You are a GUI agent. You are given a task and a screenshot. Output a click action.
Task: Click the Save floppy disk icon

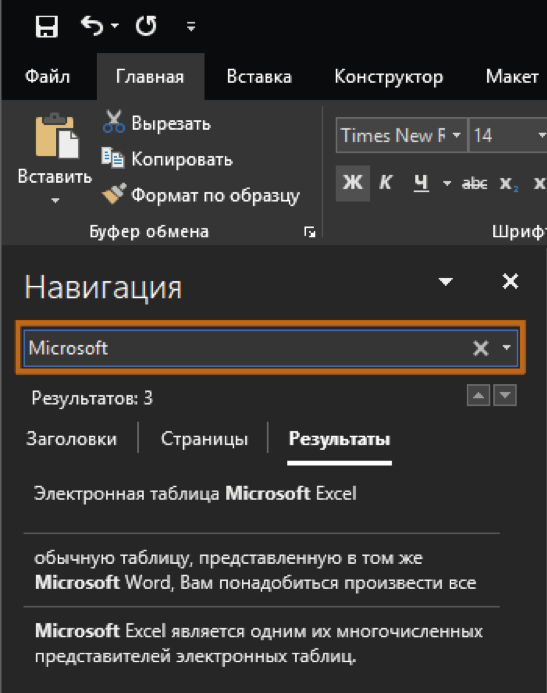click(x=47, y=26)
